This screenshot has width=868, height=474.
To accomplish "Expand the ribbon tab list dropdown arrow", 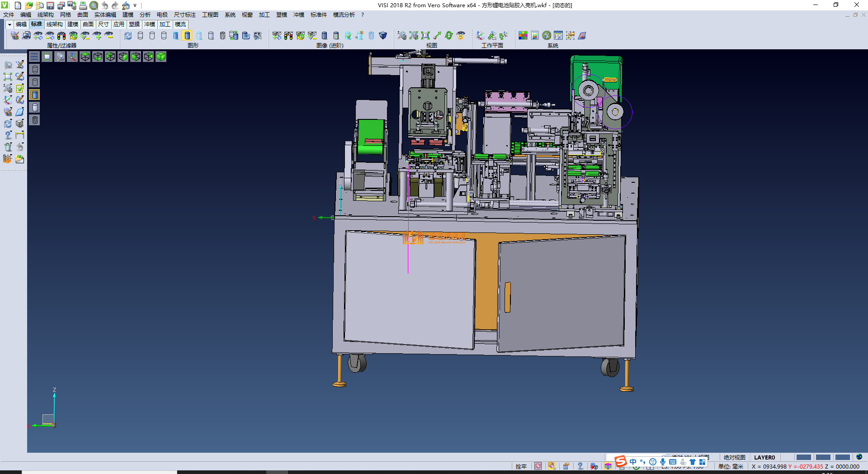I will tap(9, 24).
